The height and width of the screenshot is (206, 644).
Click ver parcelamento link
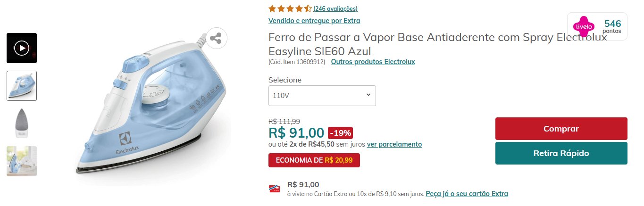[x=394, y=144]
